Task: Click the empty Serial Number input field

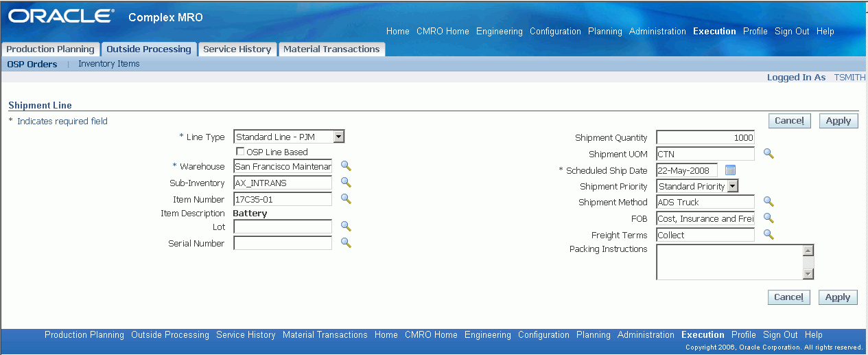Action: [283, 243]
